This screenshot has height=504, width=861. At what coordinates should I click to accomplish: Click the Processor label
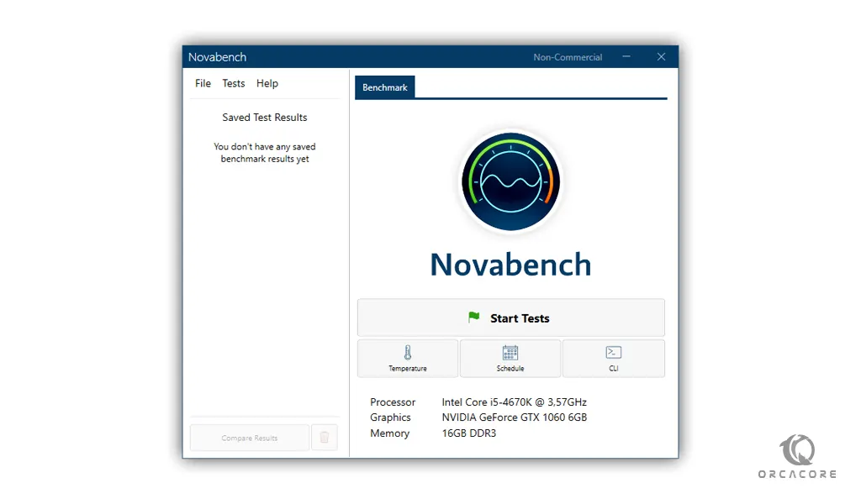click(393, 402)
